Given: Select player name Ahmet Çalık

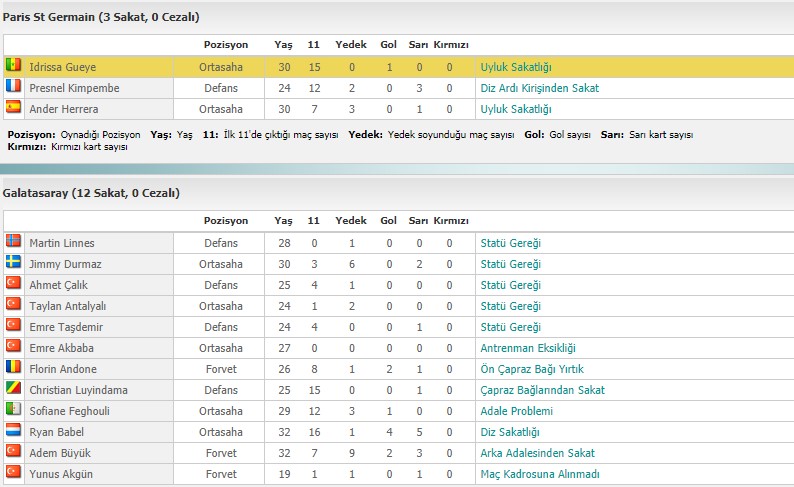Looking at the screenshot, I should tap(58, 285).
